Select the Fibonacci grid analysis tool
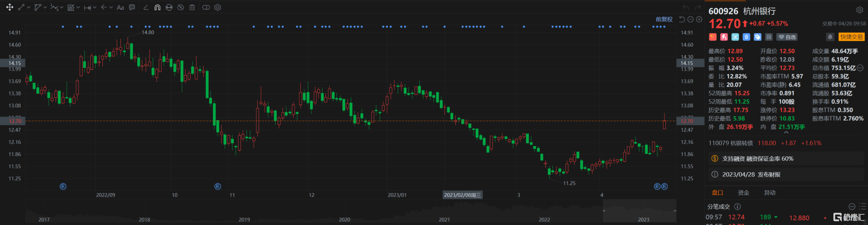This screenshot has width=868, height=225. [x=71, y=7]
